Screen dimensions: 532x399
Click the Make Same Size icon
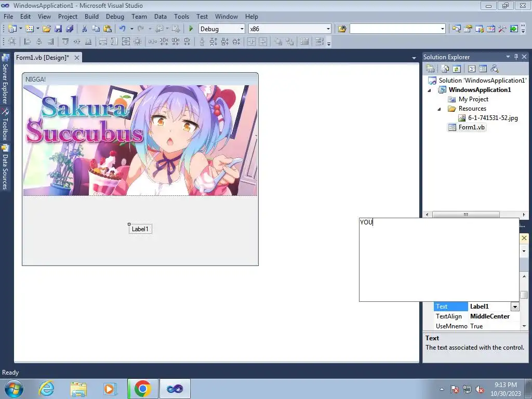pyautogui.click(x=126, y=42)
